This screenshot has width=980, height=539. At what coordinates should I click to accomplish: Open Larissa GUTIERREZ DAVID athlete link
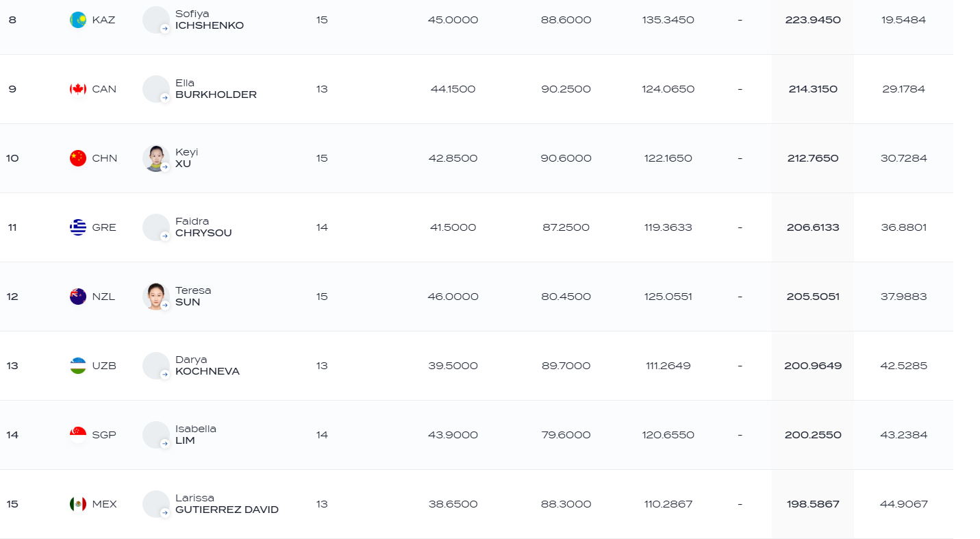227,504
